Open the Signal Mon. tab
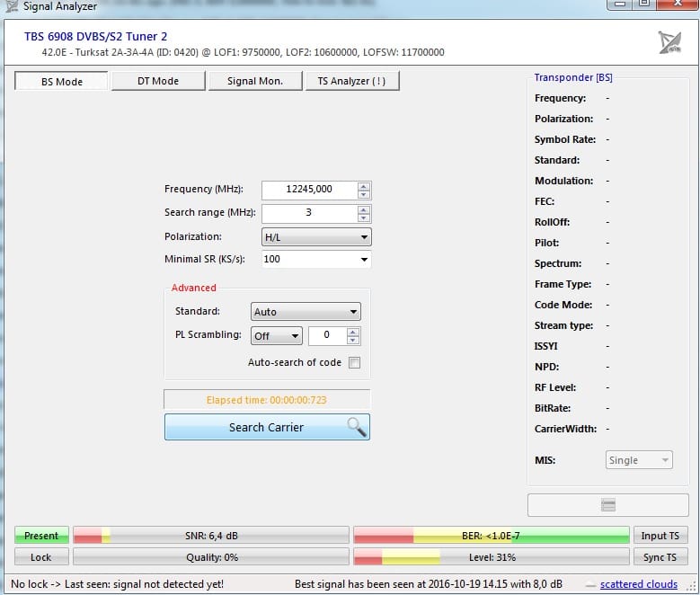Screen dimensions: 700x595 coord(255,81)
